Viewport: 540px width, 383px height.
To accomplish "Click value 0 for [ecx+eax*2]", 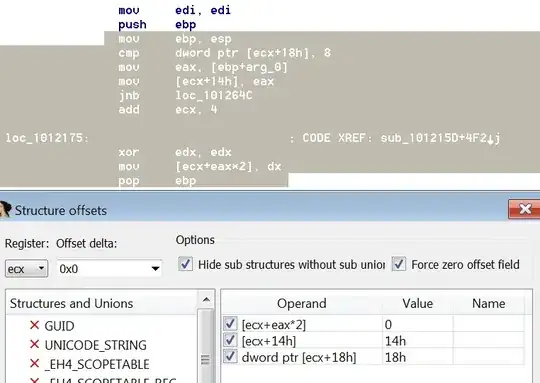I will click(x=388, y=324).
